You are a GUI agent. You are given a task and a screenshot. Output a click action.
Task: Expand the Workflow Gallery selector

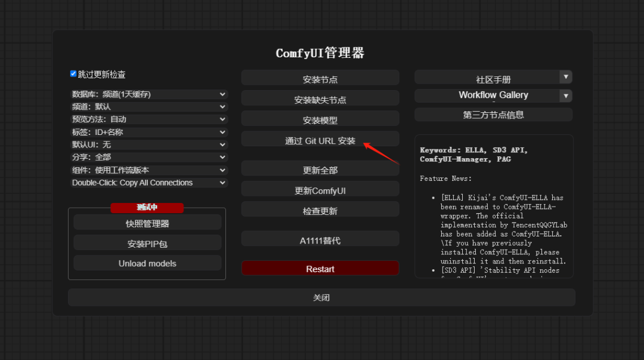pyautogui.click(x=493, y=95)
